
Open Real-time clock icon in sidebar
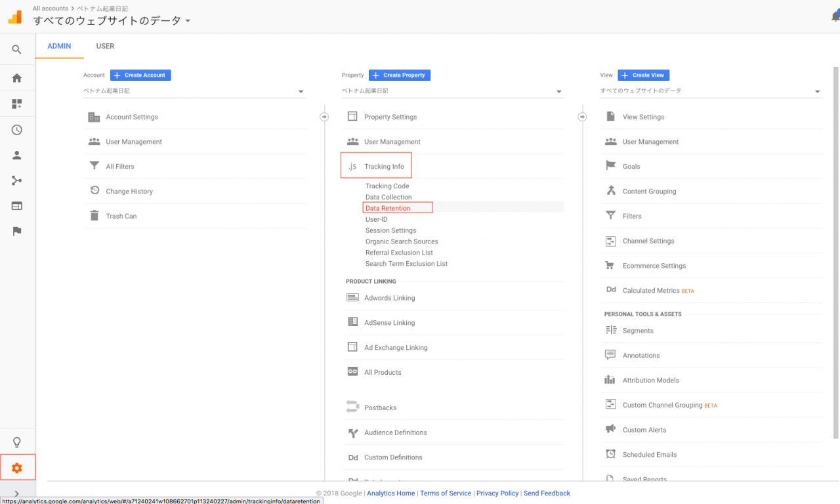(17, 130)
